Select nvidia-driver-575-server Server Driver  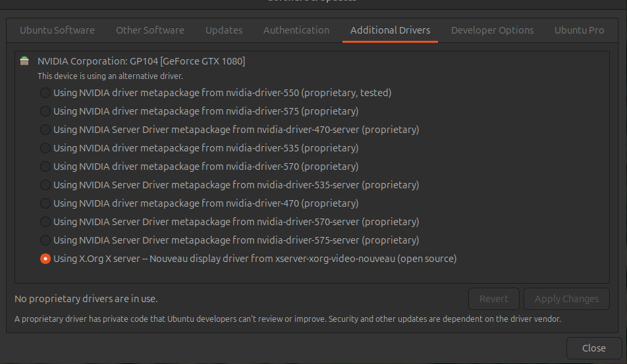45,240
